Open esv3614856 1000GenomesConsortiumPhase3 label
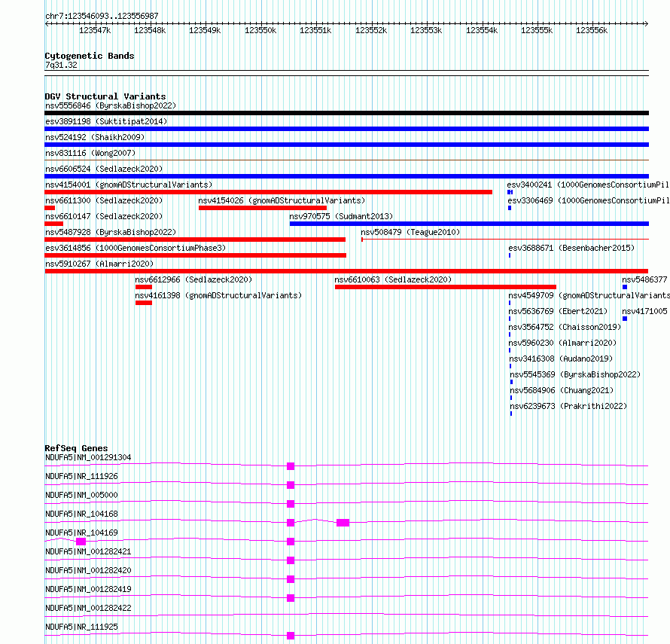Image resolution: width=670 pixels, height=644 pixels. [x=136, y=248]
